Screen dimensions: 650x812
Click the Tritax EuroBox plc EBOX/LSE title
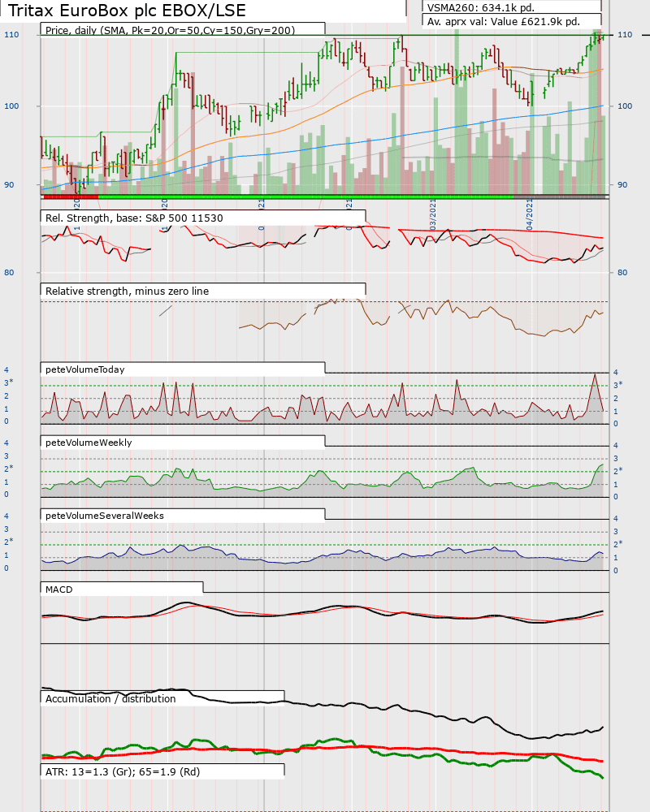[x=127, y=11]
